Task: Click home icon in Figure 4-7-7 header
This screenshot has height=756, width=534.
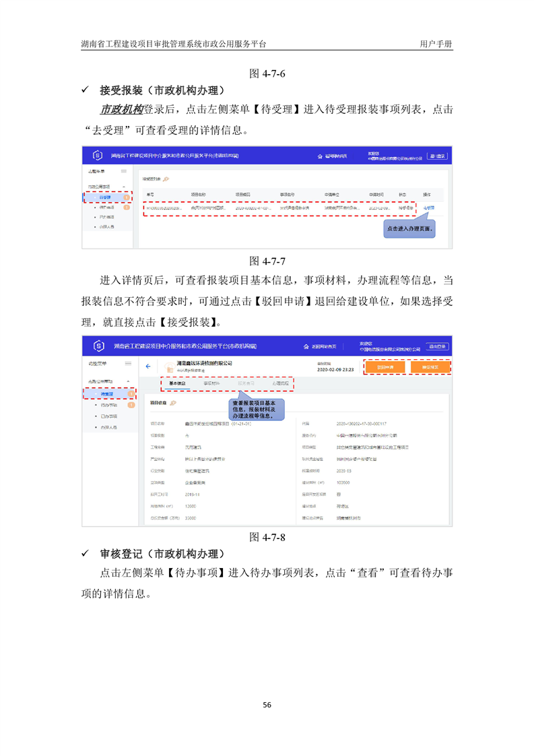Action: [320, 156]
